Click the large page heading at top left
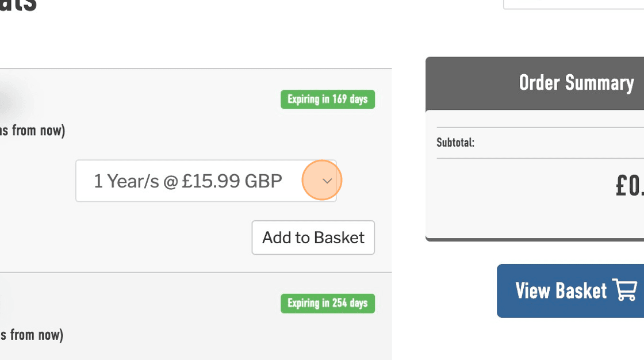This screenshot has width=644, height=360. point(18,7)
